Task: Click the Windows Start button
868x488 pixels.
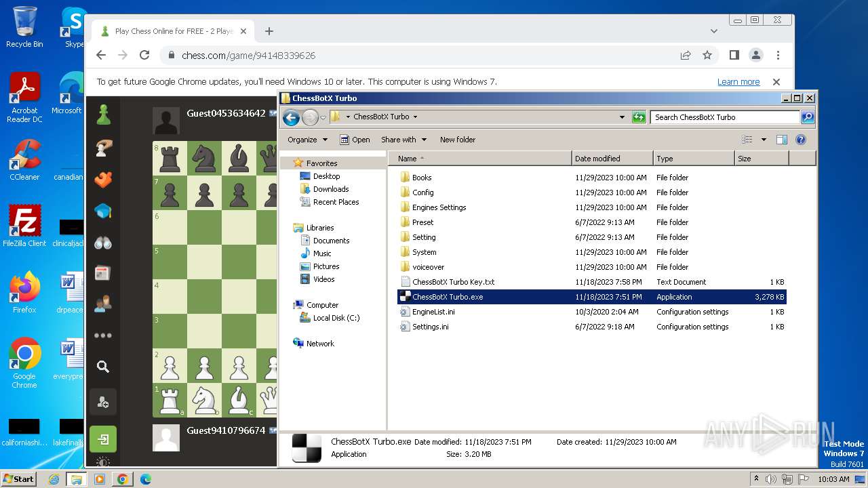Action: [18, 479]
